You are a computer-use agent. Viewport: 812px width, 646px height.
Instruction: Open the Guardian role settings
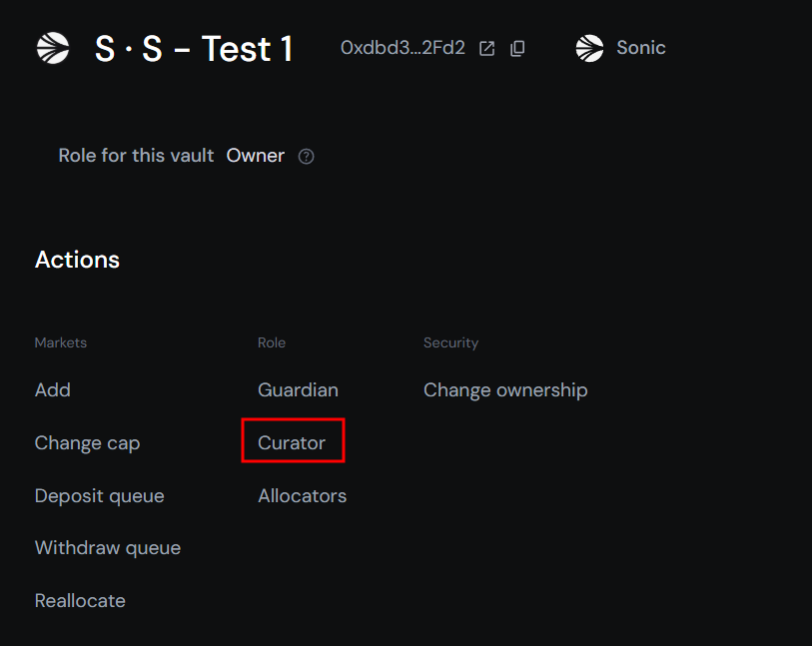click(x=298, y=389)
